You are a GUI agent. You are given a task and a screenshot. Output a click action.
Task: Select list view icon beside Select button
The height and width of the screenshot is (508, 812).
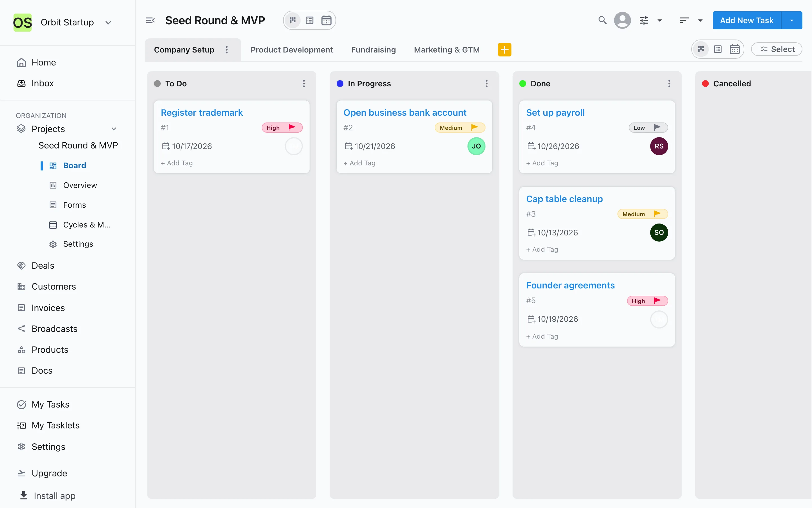pos(718,49)
